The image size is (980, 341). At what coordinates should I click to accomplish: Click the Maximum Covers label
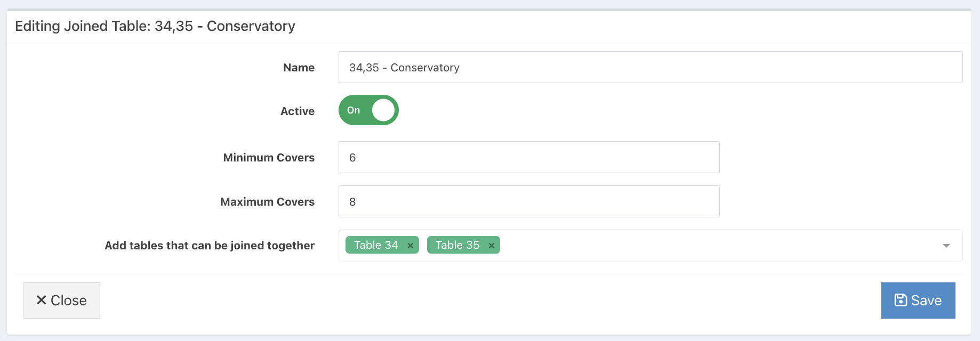(267, 202)
